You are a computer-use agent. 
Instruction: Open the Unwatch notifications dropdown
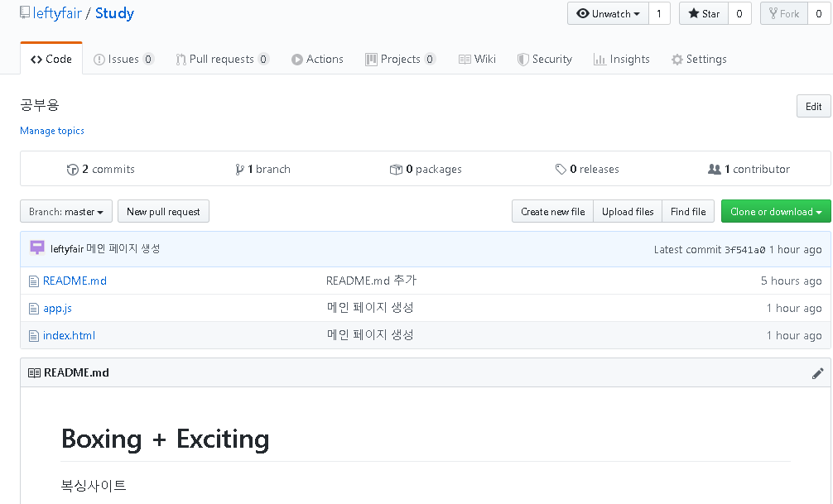[x=608, y=14]
